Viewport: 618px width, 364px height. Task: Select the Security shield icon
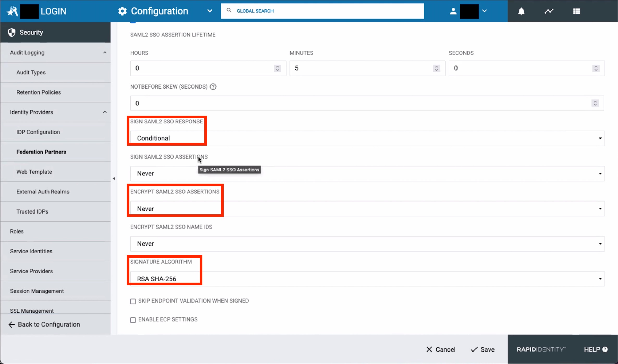coord(11,32)
